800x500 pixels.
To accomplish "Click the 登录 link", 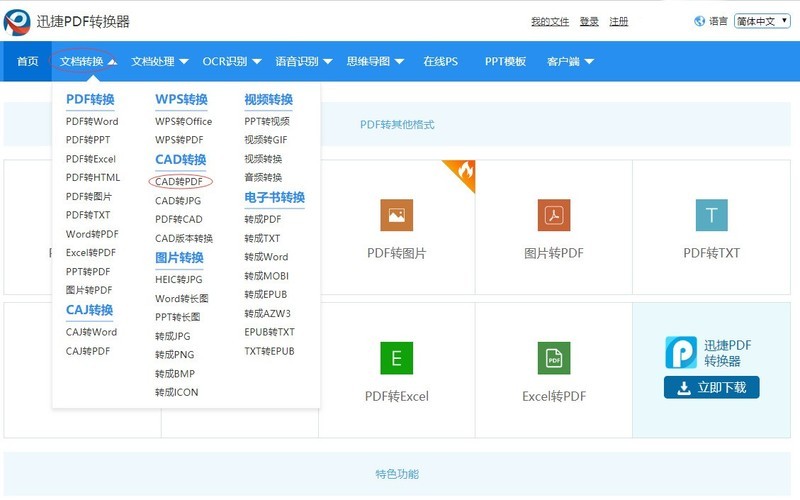I will 589,21.
